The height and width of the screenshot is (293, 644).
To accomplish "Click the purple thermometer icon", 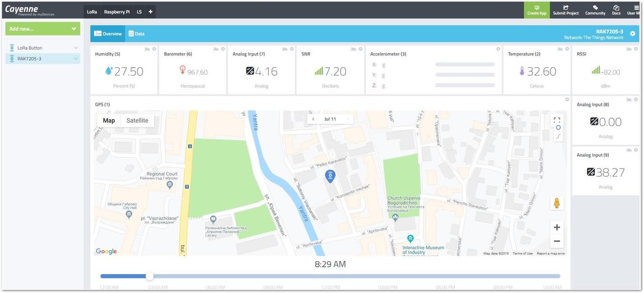I will (x=522, y=71).
